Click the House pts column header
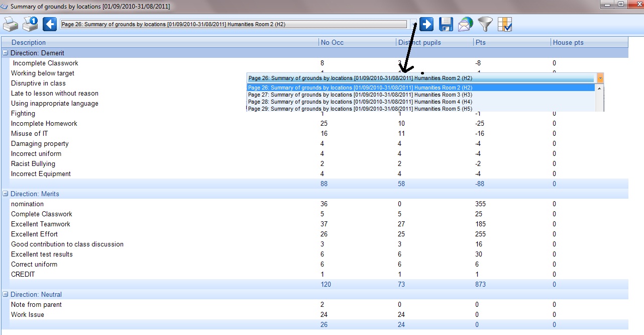This screenshot has width=644, height=335. tap(568, 43)
